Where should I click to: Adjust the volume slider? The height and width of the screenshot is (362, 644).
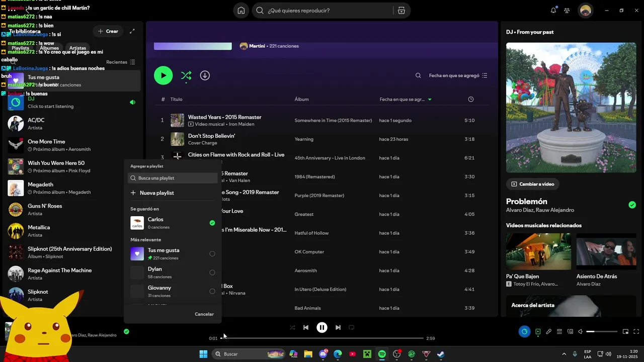(602, 332)
